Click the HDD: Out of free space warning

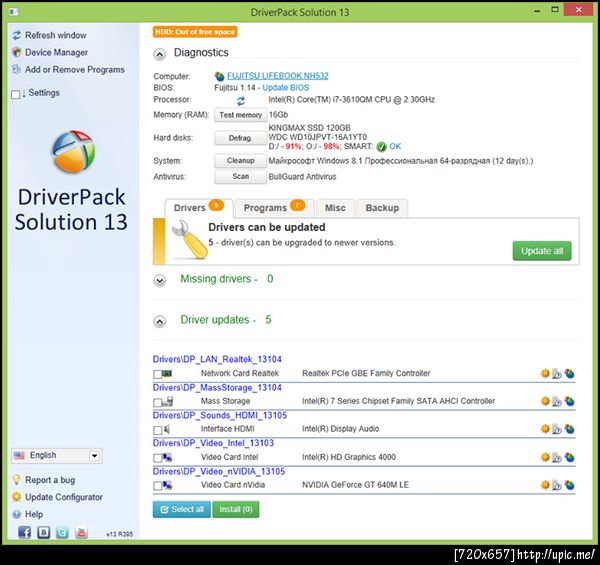coord(195,32)
